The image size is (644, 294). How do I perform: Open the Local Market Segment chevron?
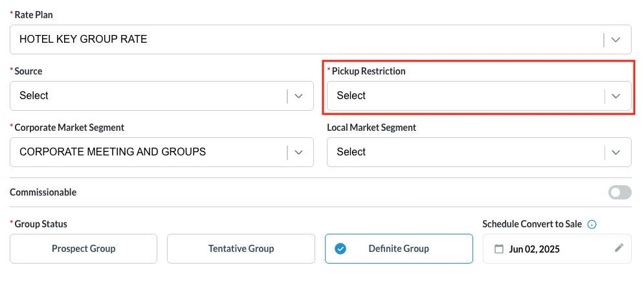(616, 152)
